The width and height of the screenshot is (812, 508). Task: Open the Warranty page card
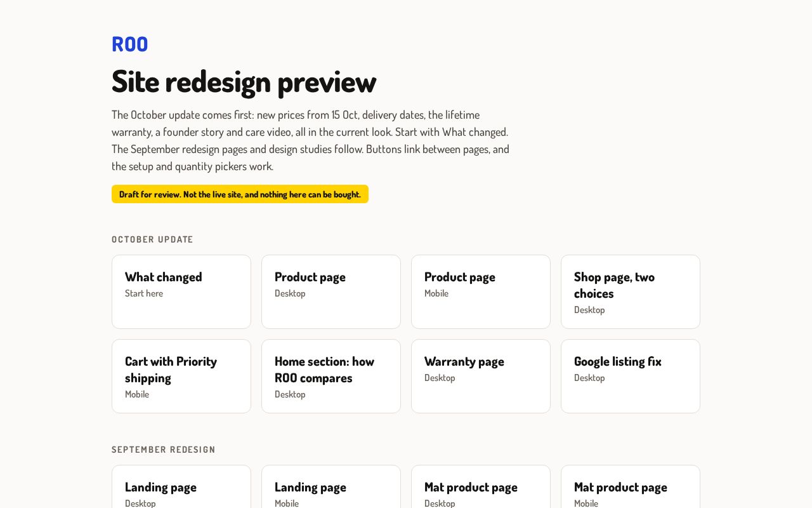point(481,376)
